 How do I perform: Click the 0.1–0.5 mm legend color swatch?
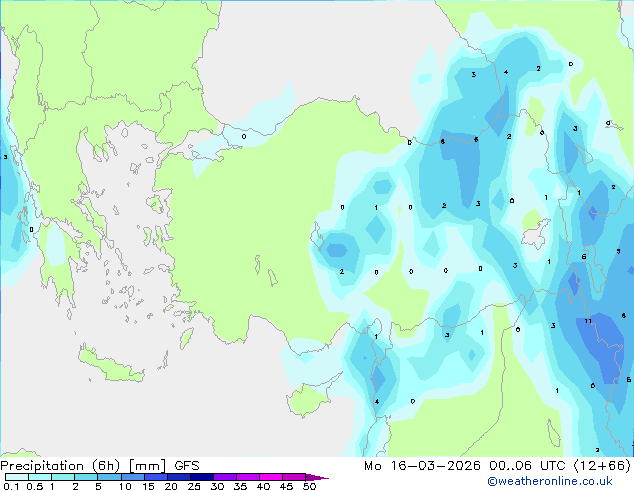tap(17, 477)
